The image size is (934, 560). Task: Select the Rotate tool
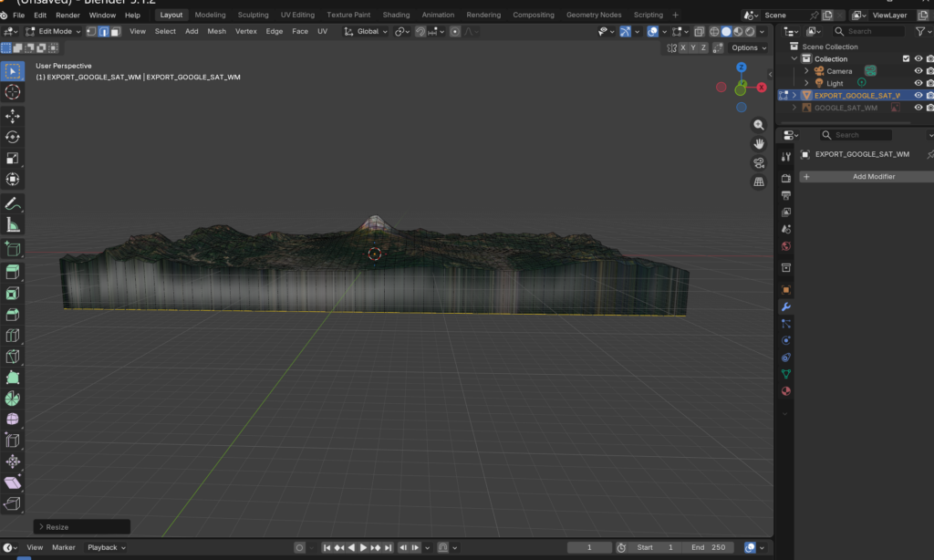tap(13, 137)
